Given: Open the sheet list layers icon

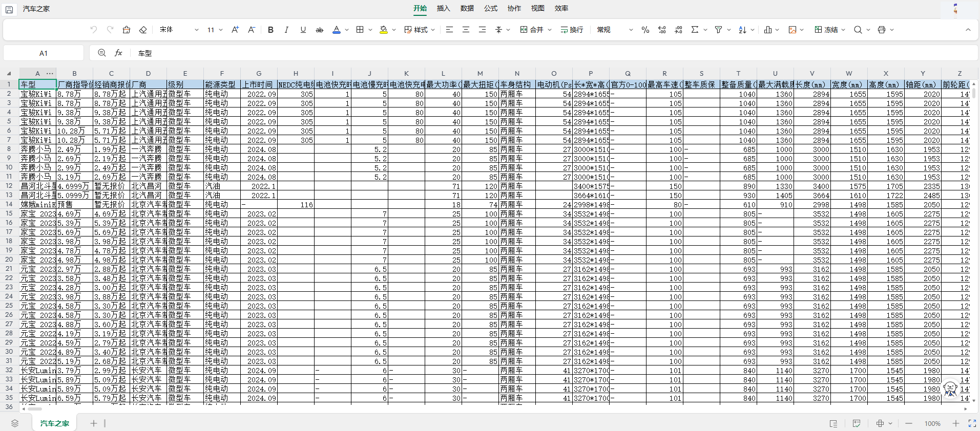Looking at the screenshot, I should (x=15, y=423).
